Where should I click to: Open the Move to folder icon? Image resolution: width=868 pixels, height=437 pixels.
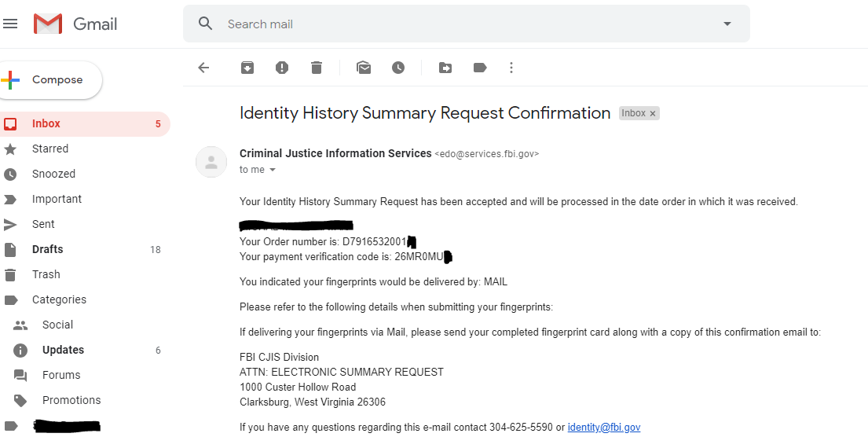coord(445,68)
